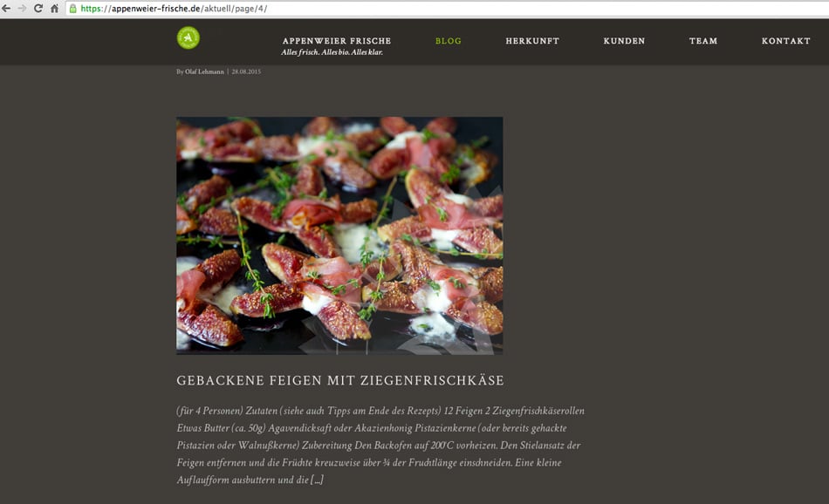The width and height of the screenshot is (829, 504).
Task: Open Gebackene Feigen mit Ziegenfrischkäse headline
Action: pyautogui.click(x=340, y=380)
